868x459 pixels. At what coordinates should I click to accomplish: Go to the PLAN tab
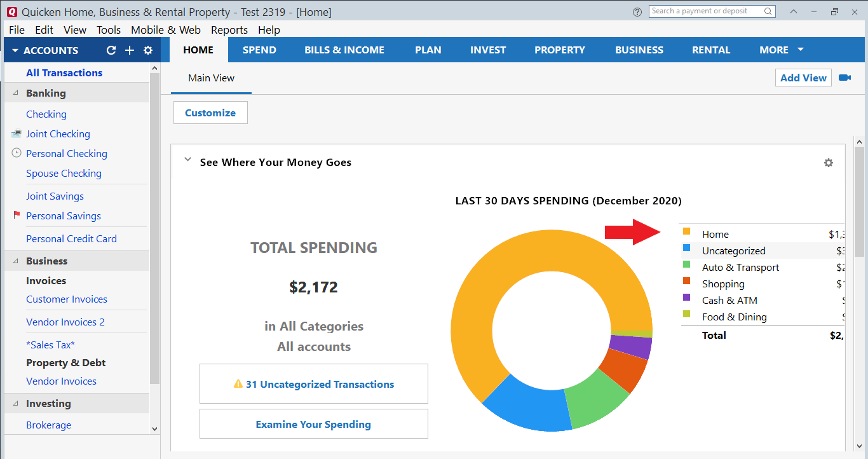(428, 50)
